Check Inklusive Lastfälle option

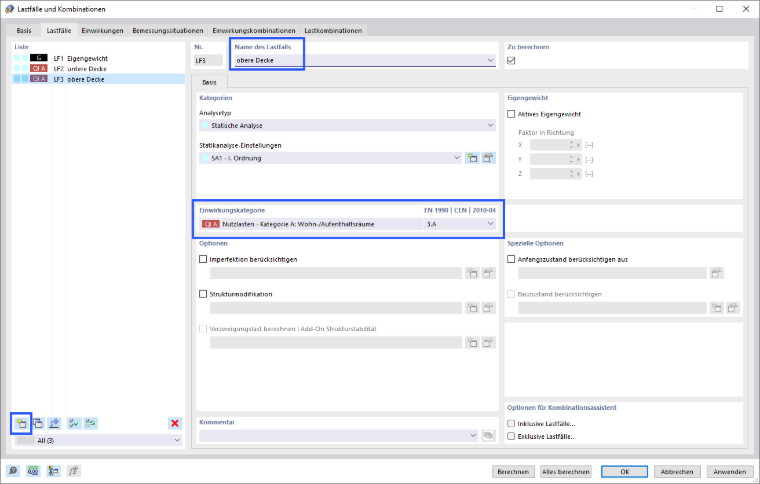point(511,423)
